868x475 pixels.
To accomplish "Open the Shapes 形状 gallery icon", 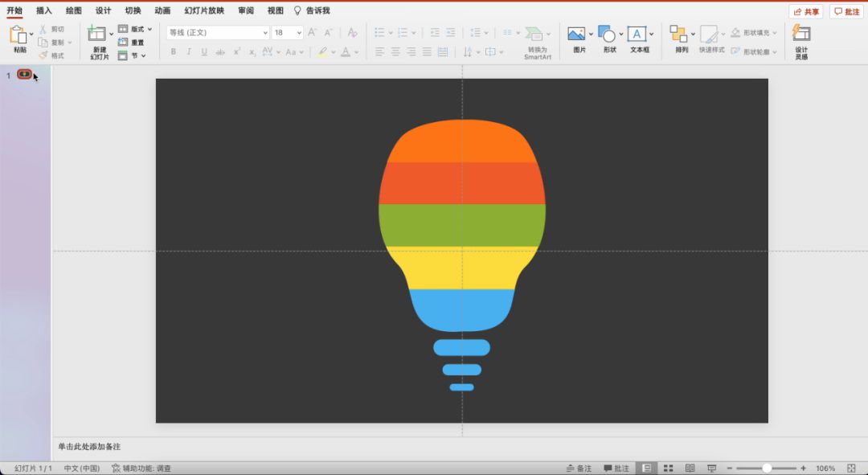I will click(x=607, y=35).
